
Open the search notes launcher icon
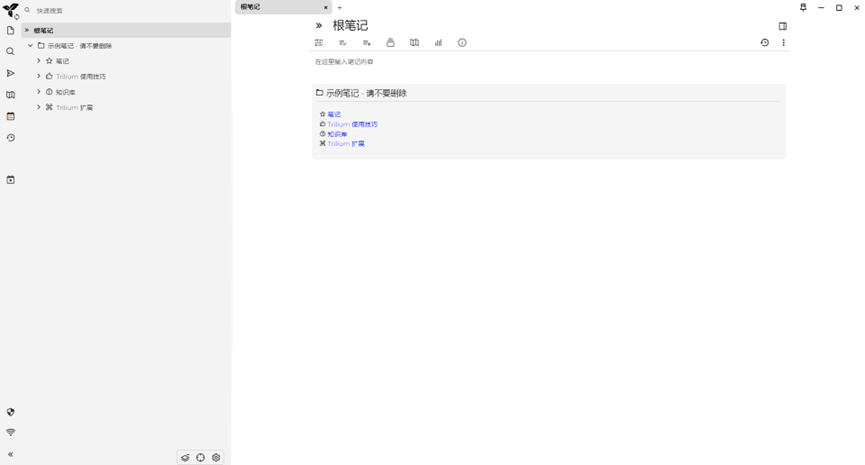[x=11, y=52]
